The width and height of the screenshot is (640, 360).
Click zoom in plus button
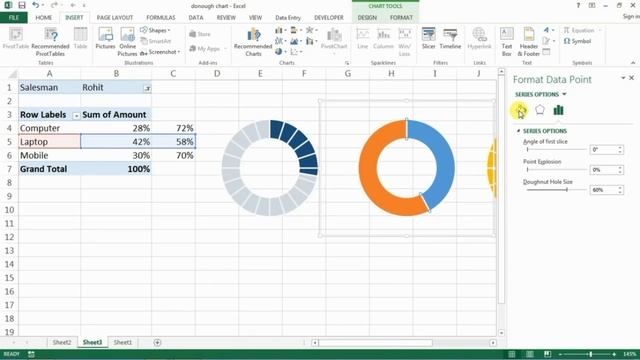pos(614,354)
